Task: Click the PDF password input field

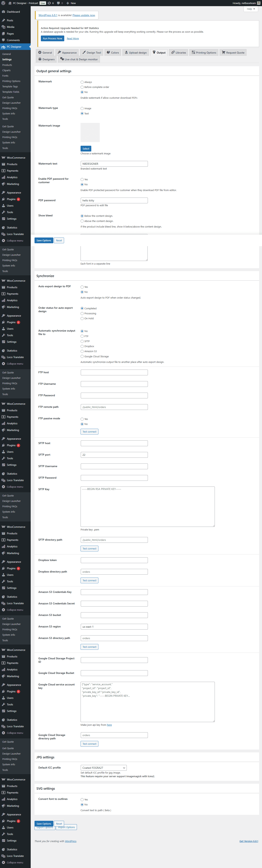Action: tap(114, 200)
